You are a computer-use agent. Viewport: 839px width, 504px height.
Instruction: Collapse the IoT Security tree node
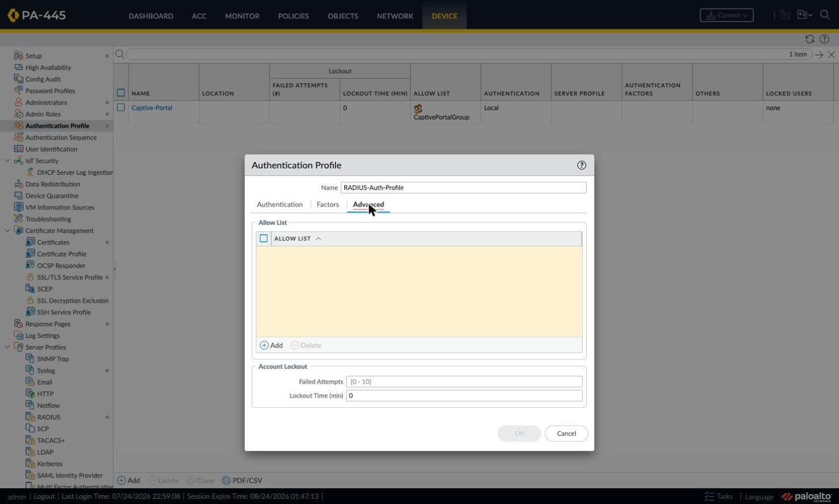[x=7, y=161]
